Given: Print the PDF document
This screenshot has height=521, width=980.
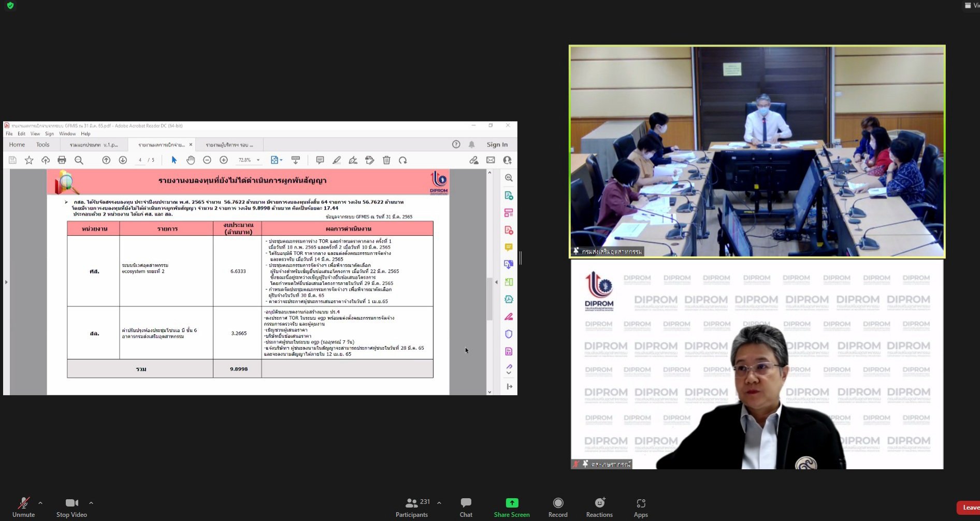Looking at the screenshot, I should (x=62, y=161).
